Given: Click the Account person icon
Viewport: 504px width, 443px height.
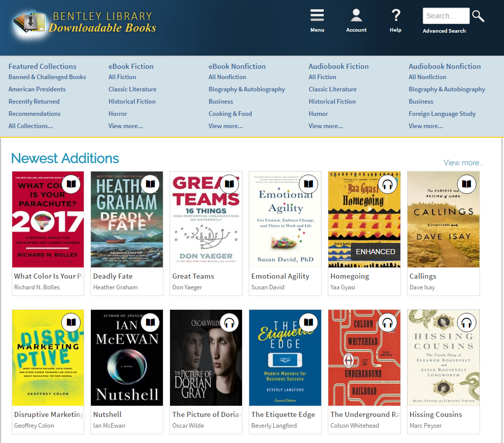Looking at the screenshot, I should tap(356, 16).
